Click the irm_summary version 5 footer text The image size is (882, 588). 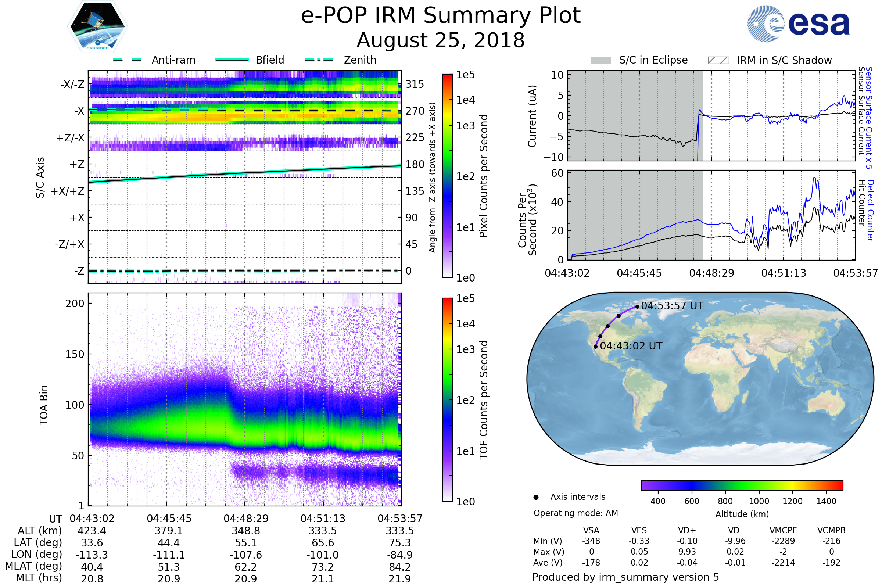coord(625,577)
